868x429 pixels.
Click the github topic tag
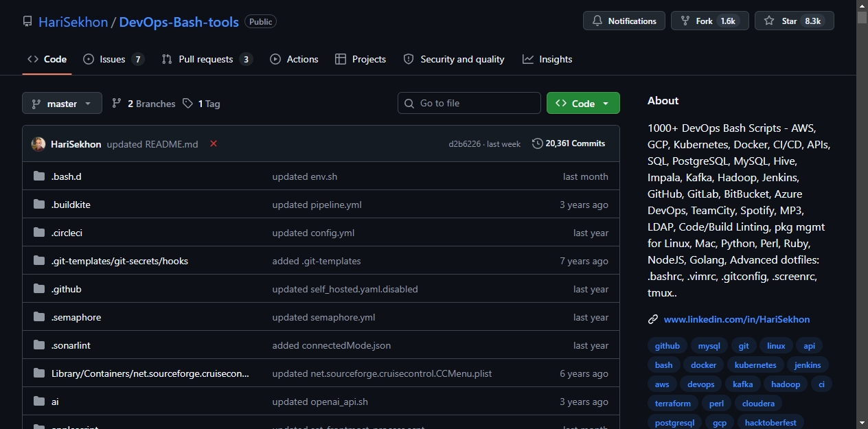(x=667, y=346)
